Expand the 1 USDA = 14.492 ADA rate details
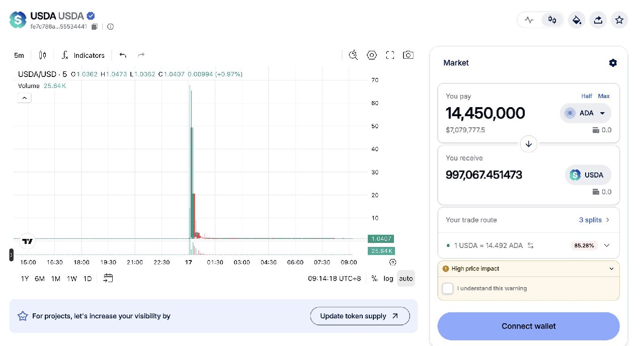This screenshot has width=644, height=346. click(x=607, y=245)
